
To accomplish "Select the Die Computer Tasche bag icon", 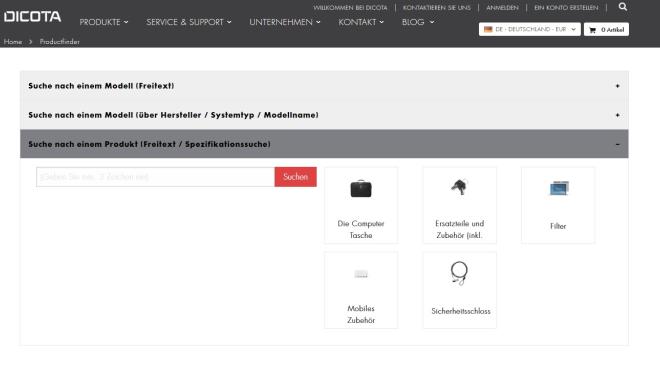I will (361, 189).
